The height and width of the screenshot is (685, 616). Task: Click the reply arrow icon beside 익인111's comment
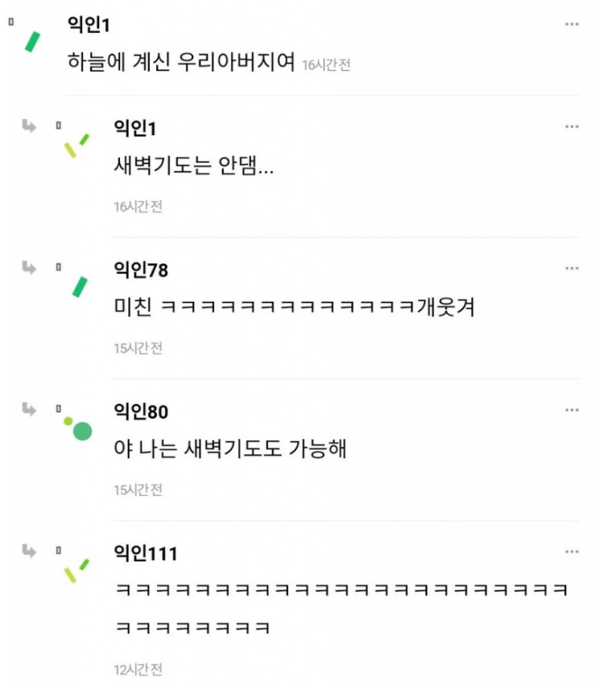[29, 551]
